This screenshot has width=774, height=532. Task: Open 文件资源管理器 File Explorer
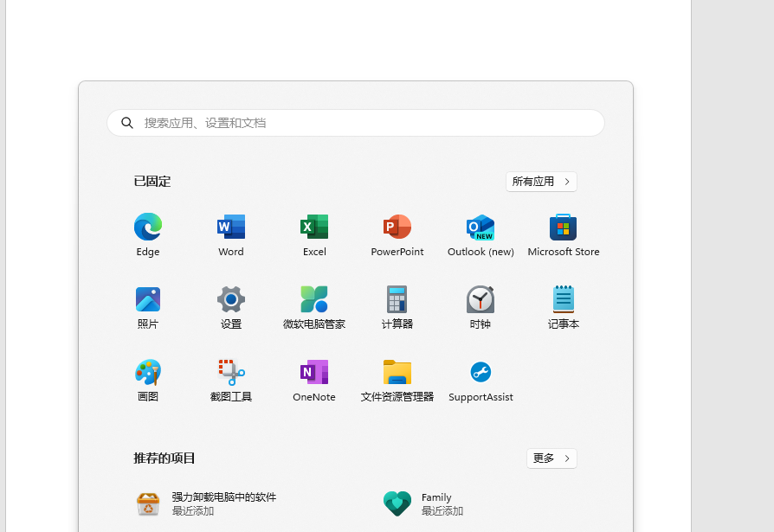pyautogui.click(x=397, y=373)
